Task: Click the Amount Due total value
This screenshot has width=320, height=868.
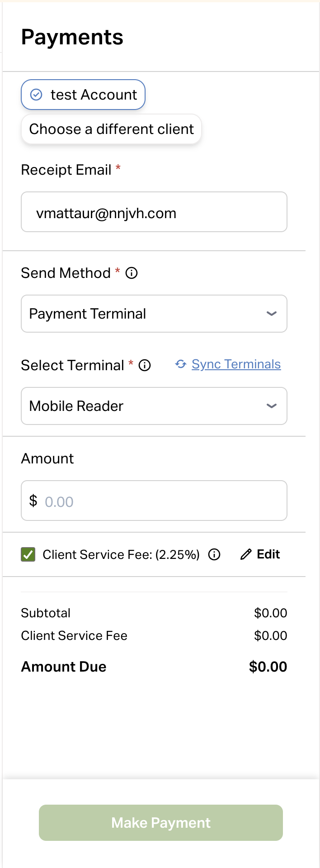Action: coord(268,667)
